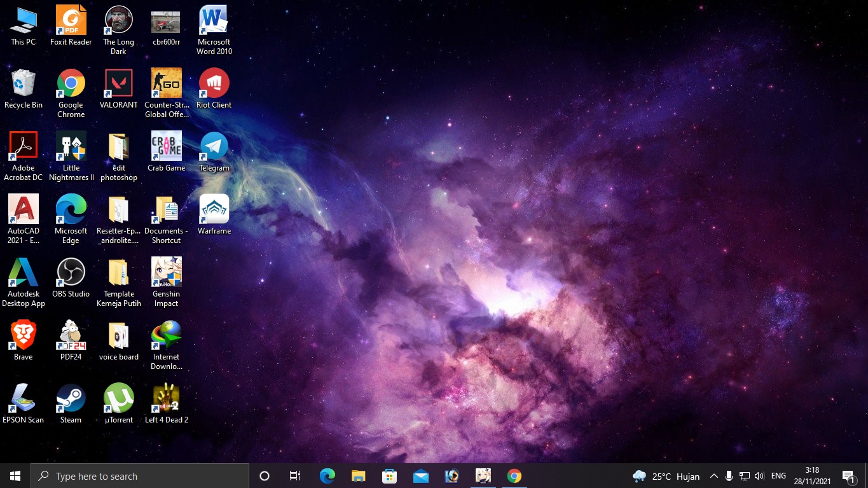This screenshot has height=488, width=868.
Task: Select the Recycle Bin icon
Action: coord(24,88)
